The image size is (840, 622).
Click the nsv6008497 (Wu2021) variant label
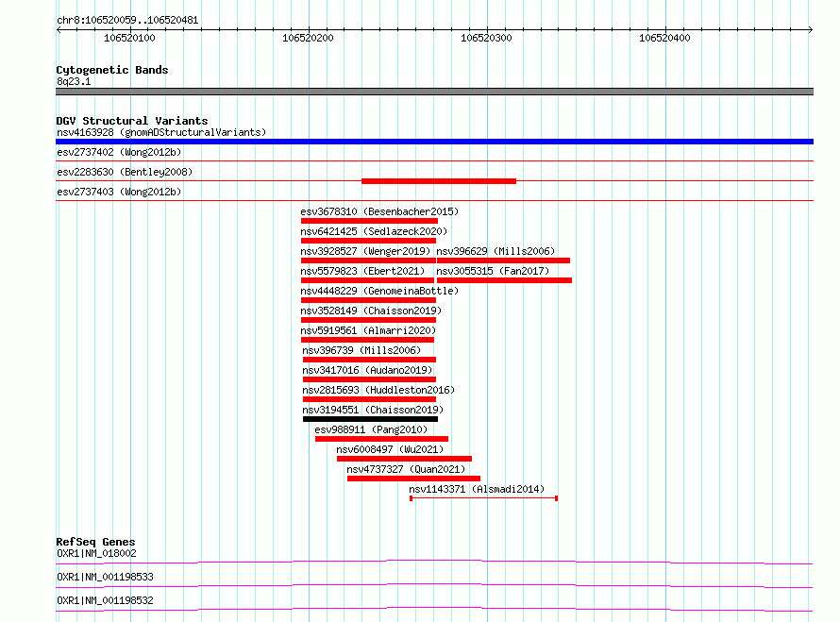pyautogui.click(x=390, y=449)
